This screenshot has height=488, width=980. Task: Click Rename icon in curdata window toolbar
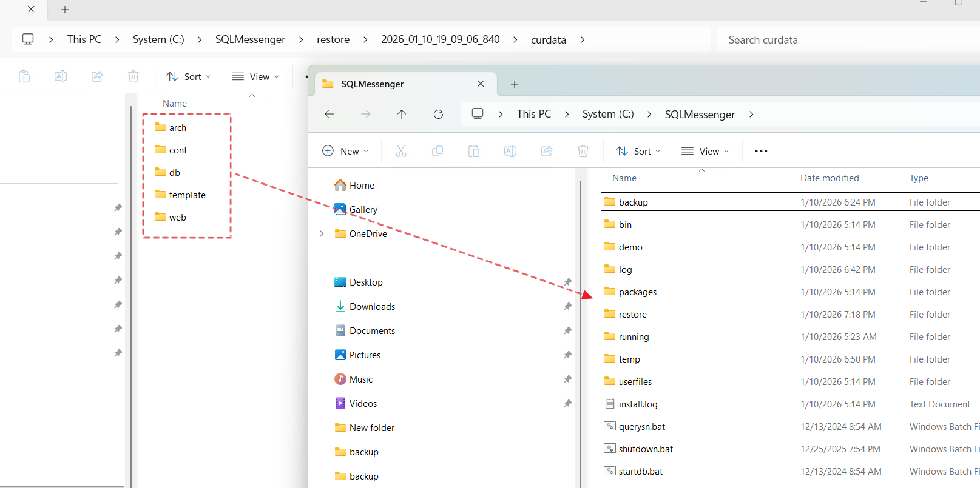click(x=61, y=76)
